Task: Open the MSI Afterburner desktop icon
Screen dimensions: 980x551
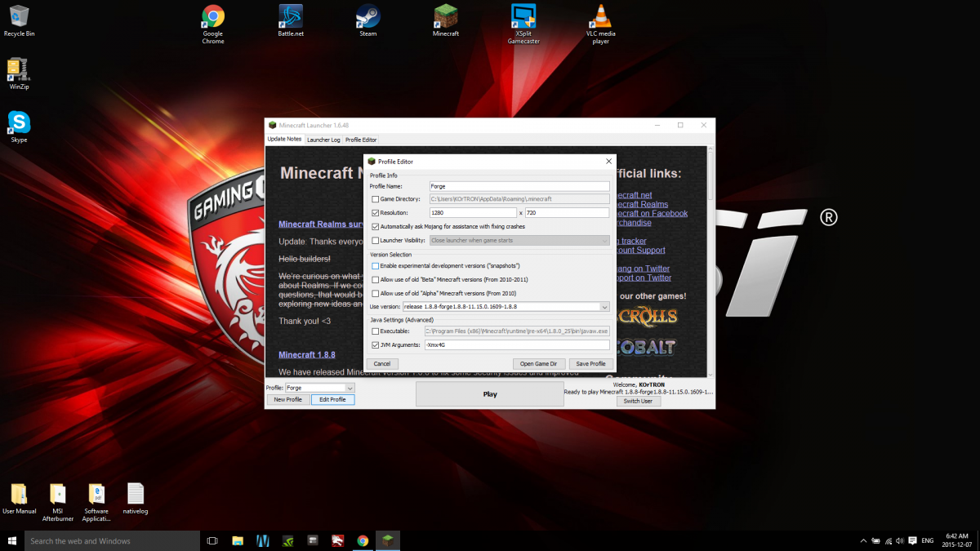Action: point(57,502)
